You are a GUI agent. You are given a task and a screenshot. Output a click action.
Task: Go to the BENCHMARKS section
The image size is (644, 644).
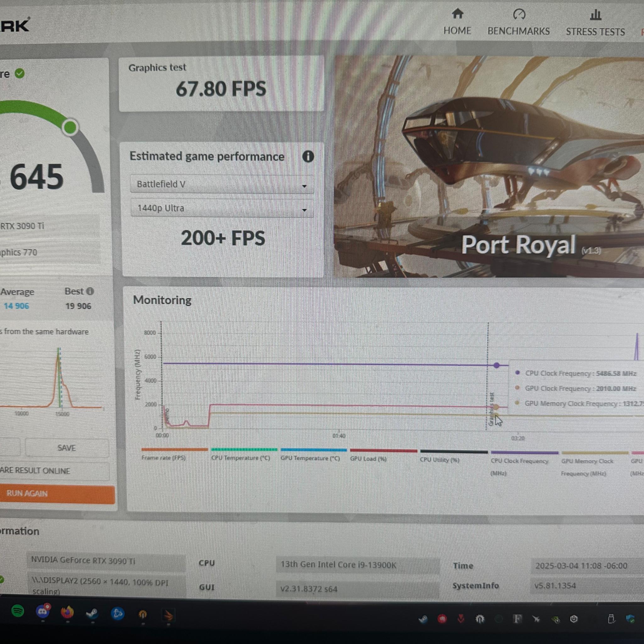518,22
